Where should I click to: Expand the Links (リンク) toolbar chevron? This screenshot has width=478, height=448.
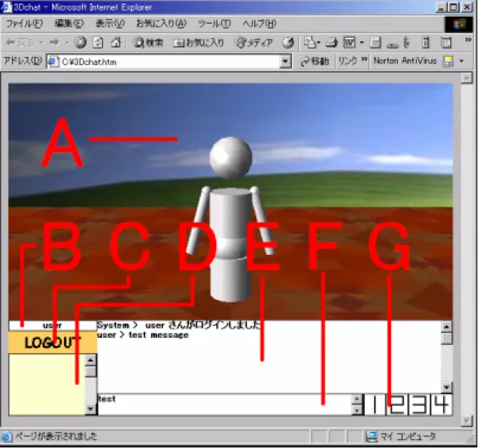pos(364,59)
